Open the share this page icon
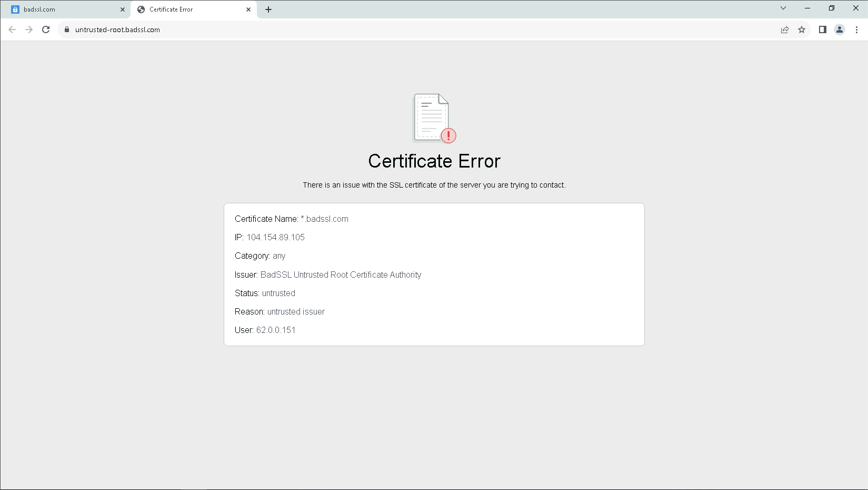The image size is (868, 490). pos(785,30)
